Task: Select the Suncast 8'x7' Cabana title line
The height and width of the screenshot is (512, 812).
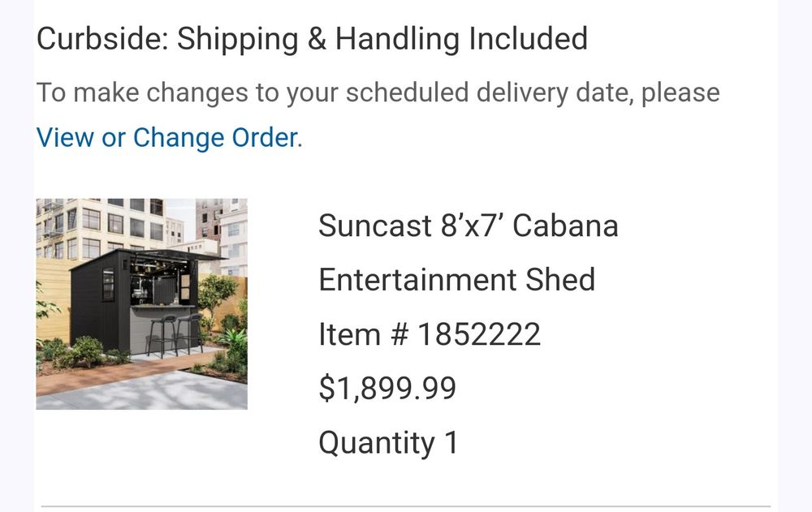Action: (469, 226)
